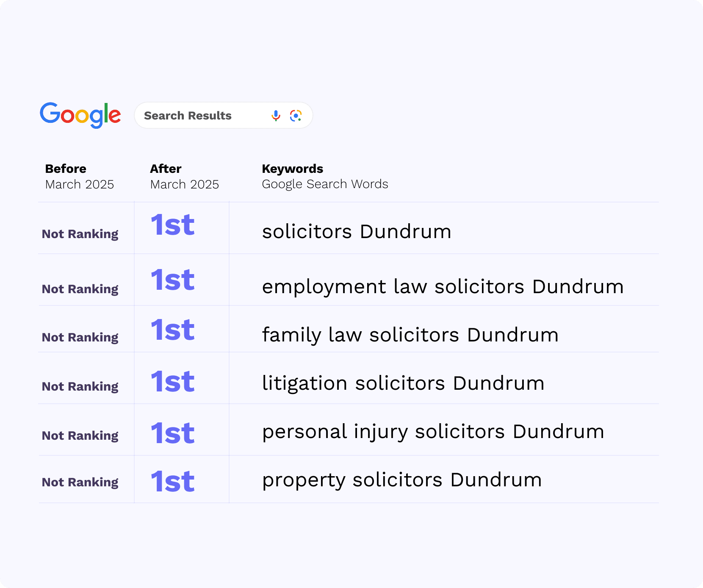Select 'property solicitors Dundrum' keyword
The width and height of the screenshot is (703, 588).
(x=401, y=480)
